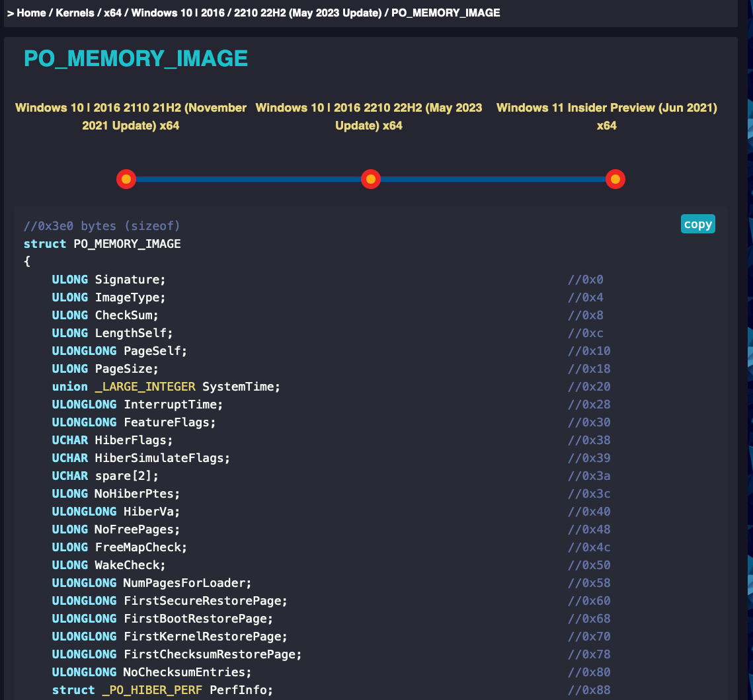The height and width of the screenshot is (700, 753).
Task: Click the 'UCHAR spare[2];' field
Action: tap(105, 476)
